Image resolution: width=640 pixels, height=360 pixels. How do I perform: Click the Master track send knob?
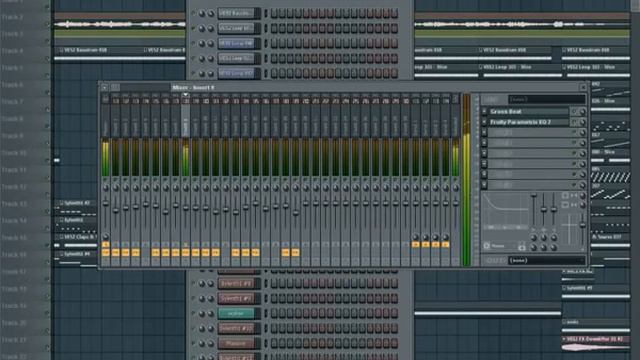[105, 236]
